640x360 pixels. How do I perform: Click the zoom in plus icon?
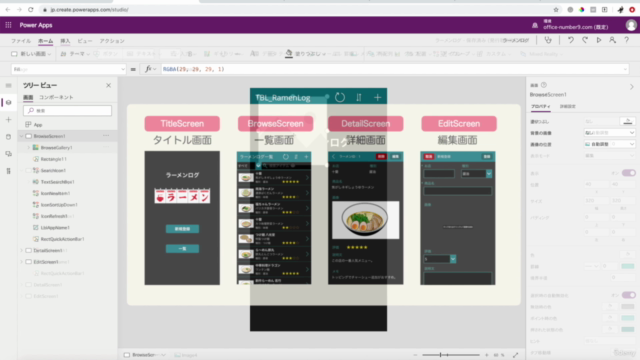pos(487,355)
